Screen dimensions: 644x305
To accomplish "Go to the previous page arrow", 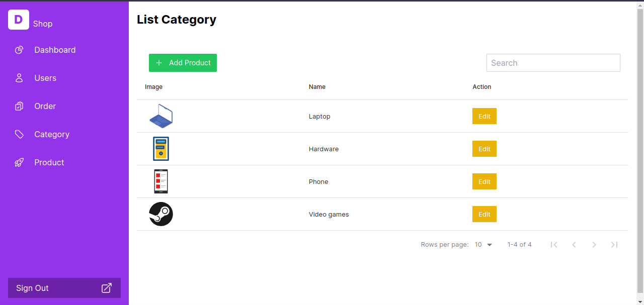I will click(x=574, y=245).
